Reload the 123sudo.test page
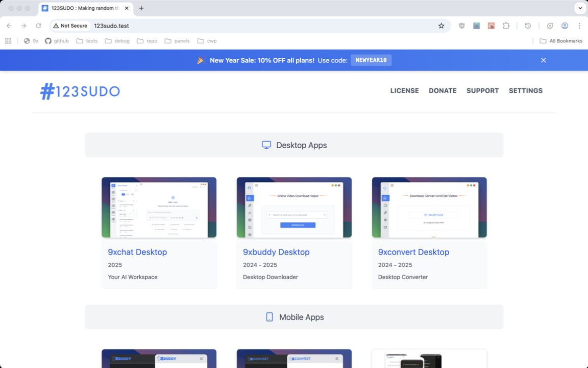588x368 pixels. 38,25
